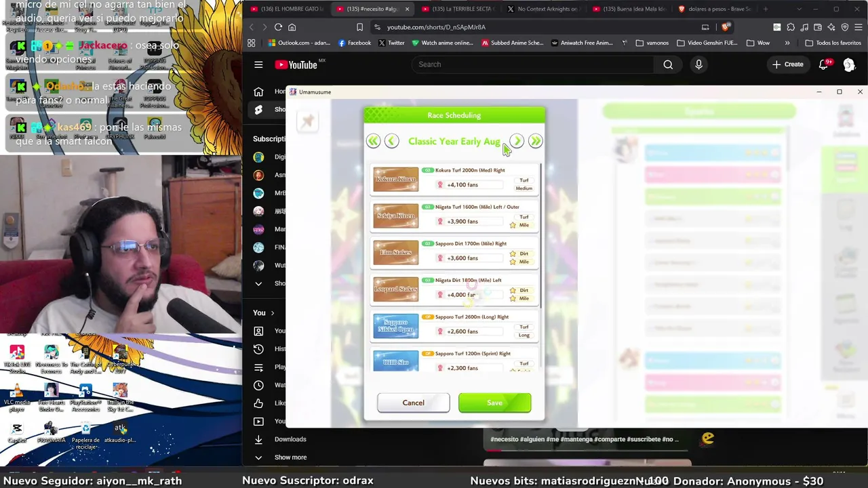Jump to previous year with double-left arrow
Viewport: 868px width, 488px height.
tap(373, 141)
